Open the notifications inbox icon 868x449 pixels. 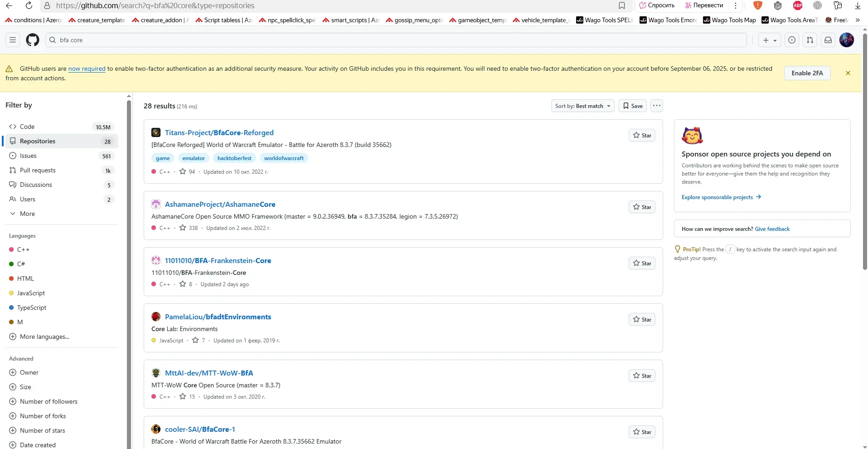tap(828, 40)
